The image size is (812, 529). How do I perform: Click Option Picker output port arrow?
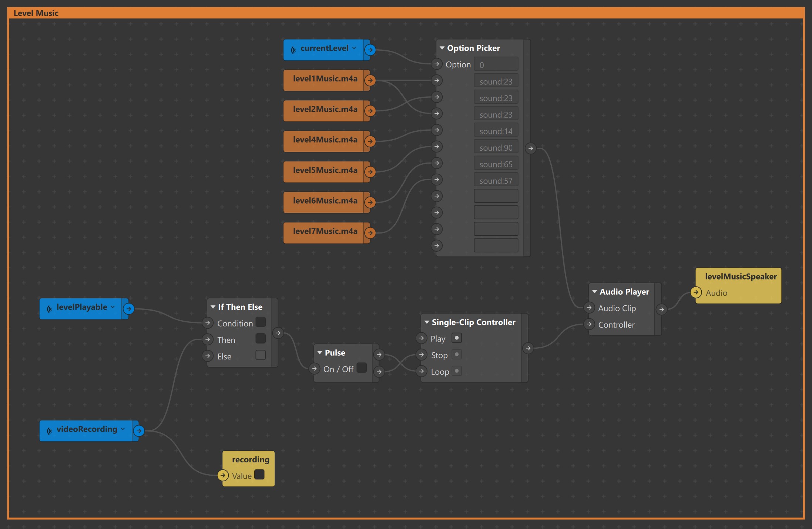pyautogui.click(x=531, y=148)
